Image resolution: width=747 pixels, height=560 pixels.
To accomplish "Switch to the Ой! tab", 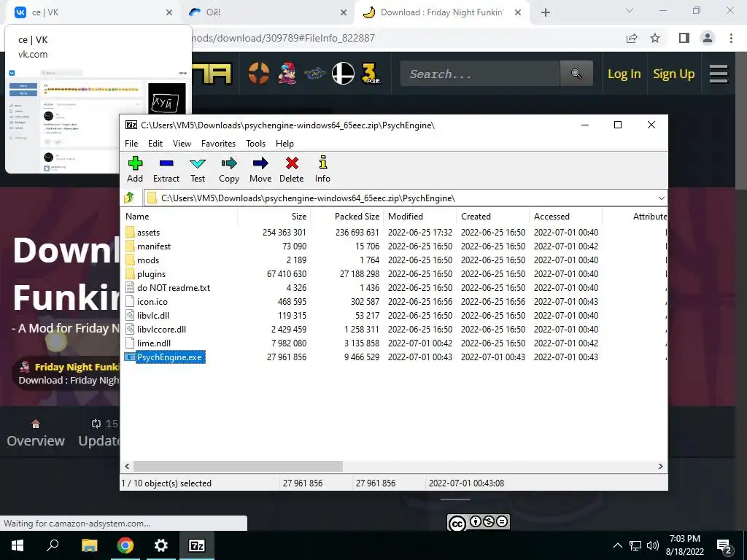I will click(x=267, y=12).
